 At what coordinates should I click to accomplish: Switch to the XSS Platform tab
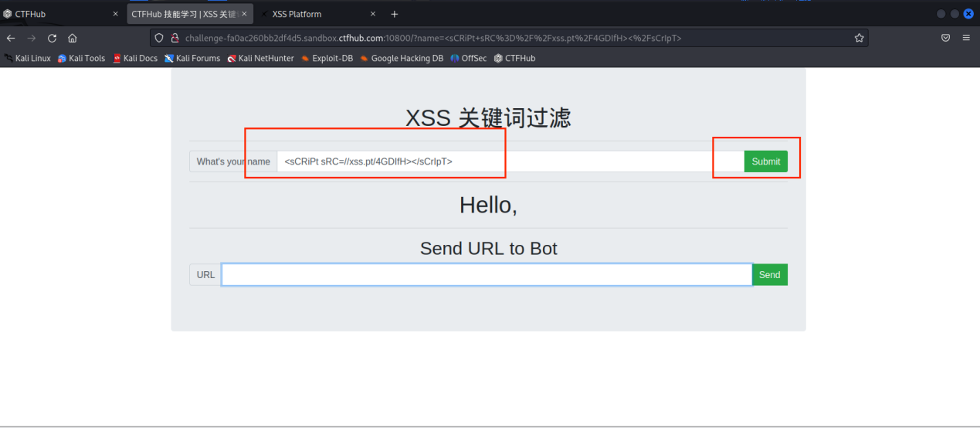click(319, 14)
